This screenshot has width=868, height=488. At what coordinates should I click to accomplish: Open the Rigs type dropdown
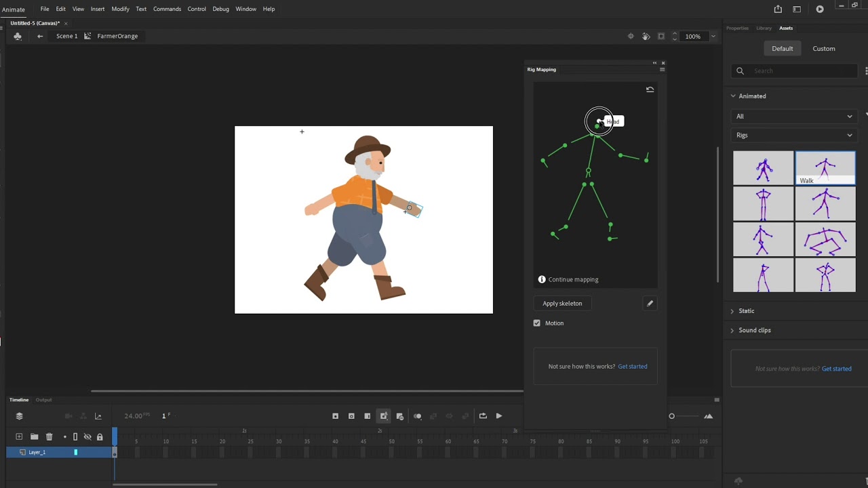794,136
